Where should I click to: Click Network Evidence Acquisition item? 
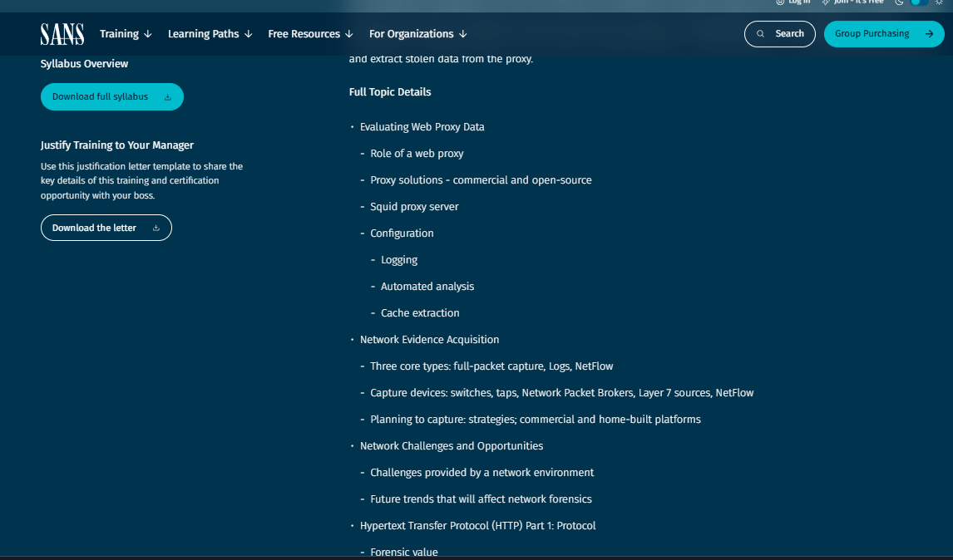429,340
